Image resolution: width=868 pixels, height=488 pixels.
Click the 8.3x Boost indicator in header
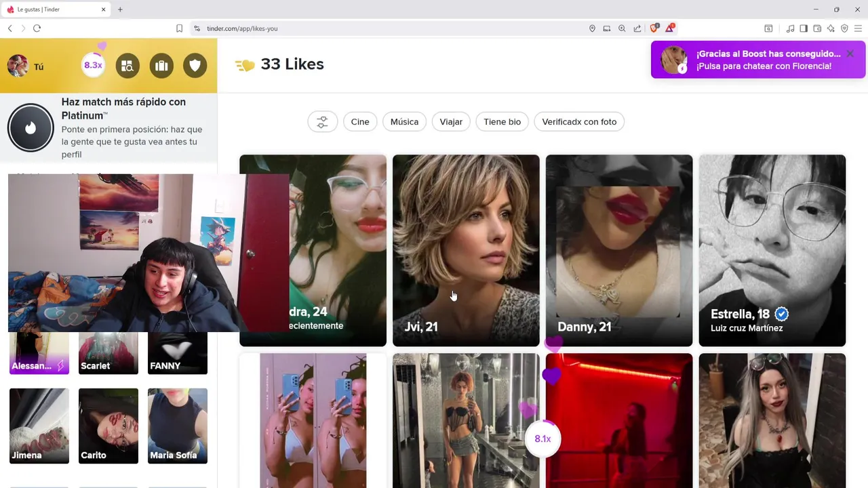coord(93,65)
